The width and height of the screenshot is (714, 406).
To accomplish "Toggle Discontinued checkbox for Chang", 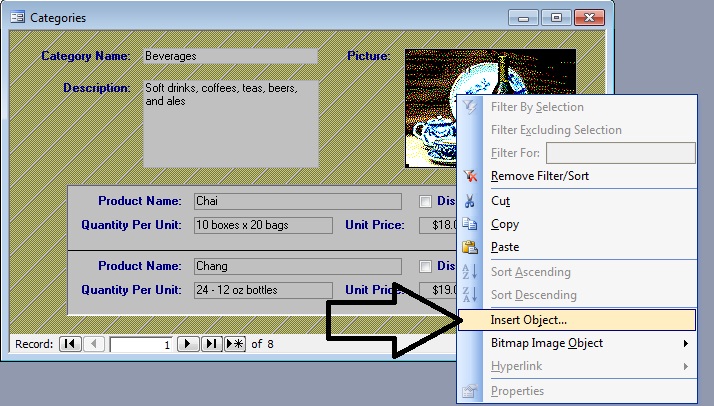I will tap(425, 266).
